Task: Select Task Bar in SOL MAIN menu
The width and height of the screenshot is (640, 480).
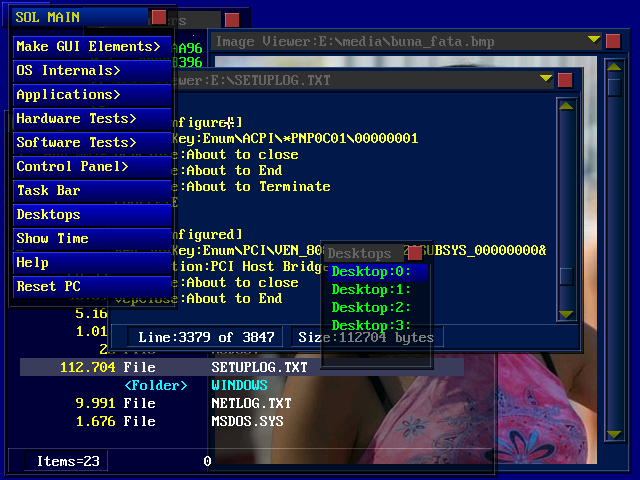Action: 92,191
